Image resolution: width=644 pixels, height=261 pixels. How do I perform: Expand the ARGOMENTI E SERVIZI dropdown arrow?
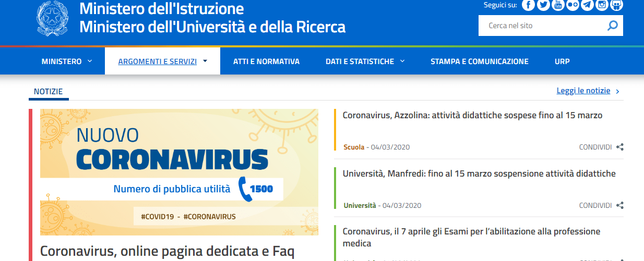point(205,61)
